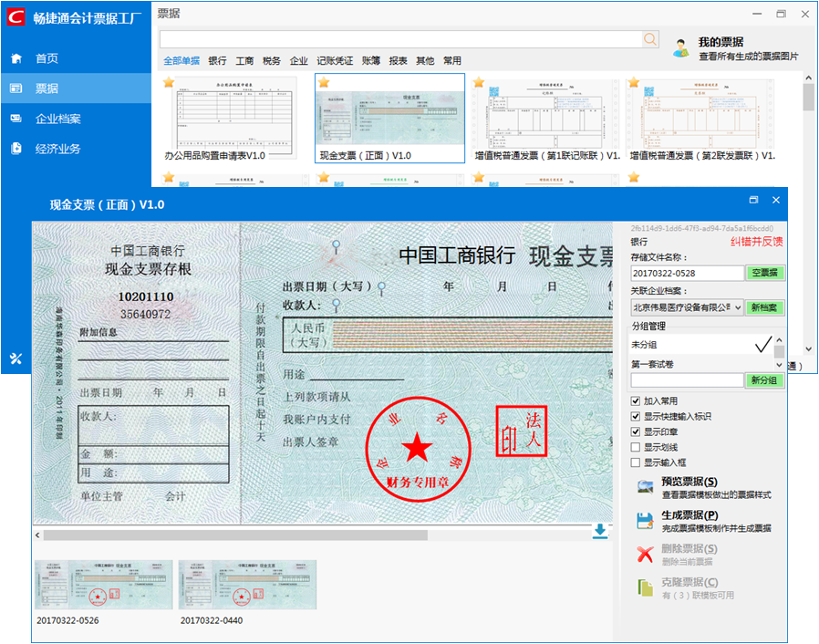Open 我的票据 user icon
This screenshot has width=819, height=644.
tap(680, 48)
